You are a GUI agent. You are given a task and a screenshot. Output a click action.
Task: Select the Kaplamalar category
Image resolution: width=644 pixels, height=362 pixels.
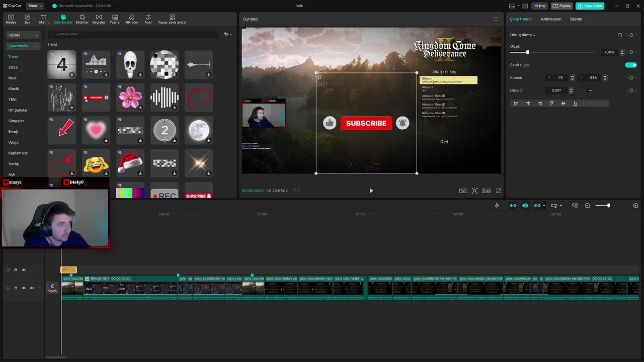pyautogui.click(x=18, y=153)
